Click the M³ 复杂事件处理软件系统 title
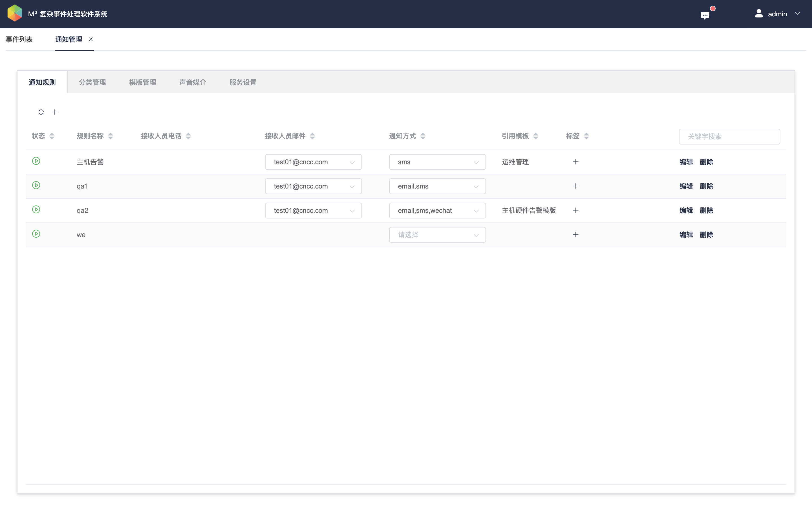812x508 pixels. [68, 14]
